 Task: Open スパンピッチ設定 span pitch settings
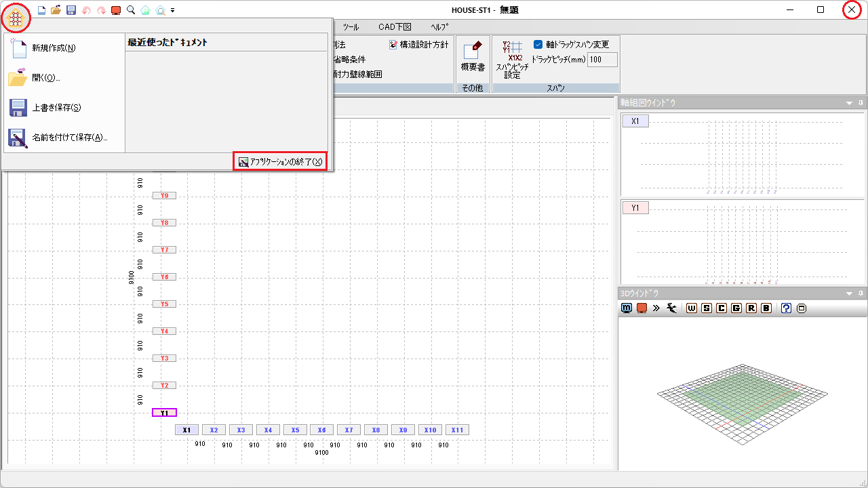click(512, 60)
